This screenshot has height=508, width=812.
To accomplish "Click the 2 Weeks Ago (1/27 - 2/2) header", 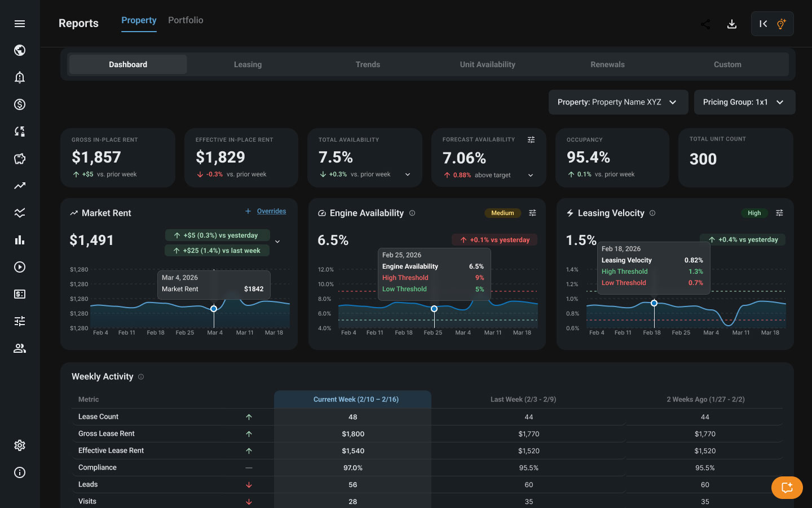I will 705,400.
